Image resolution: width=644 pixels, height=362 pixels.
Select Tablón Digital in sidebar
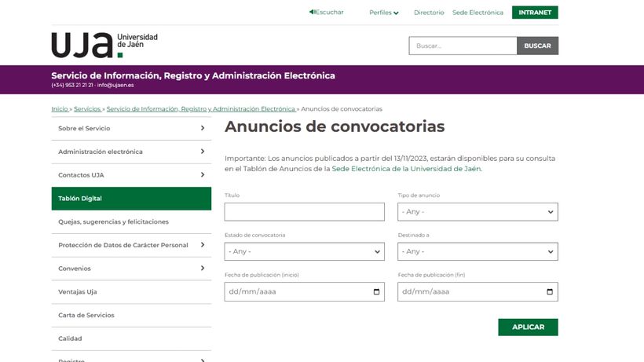[131, 199]
